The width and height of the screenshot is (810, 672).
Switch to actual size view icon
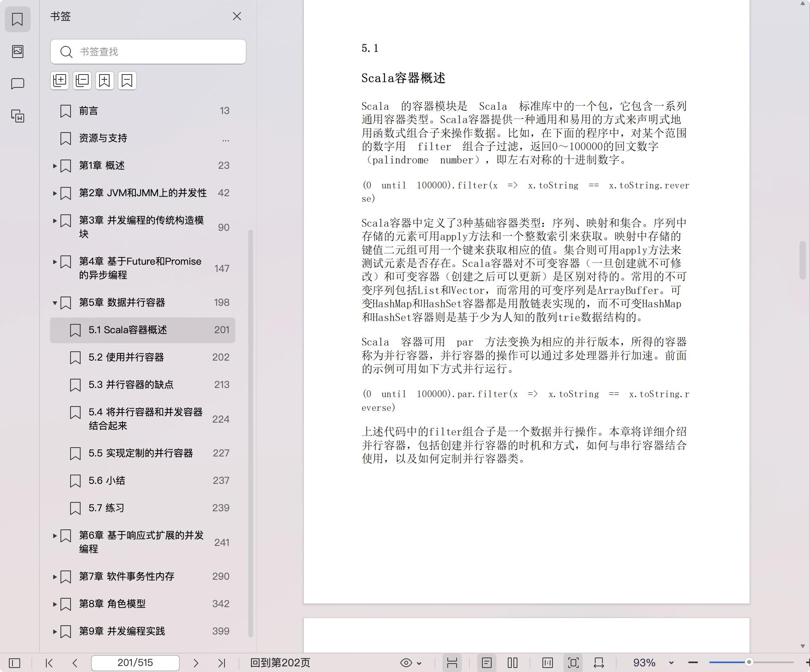[548, 663]
